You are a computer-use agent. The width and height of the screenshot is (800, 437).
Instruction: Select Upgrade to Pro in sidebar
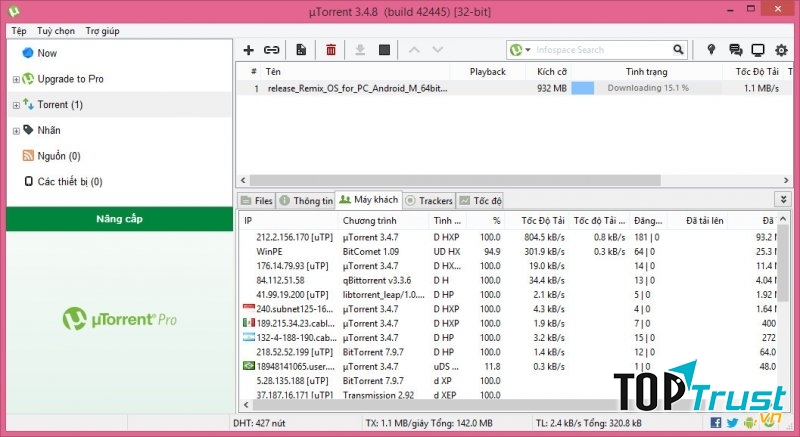click(70, 79)
